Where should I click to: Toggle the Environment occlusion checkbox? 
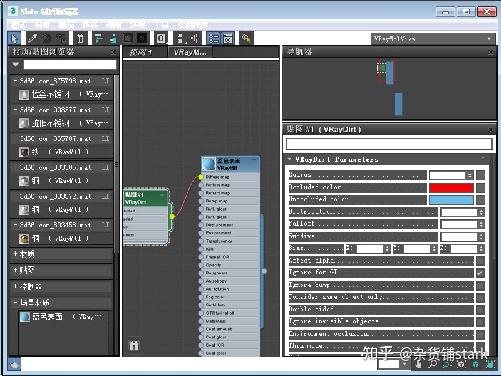coord(480,334)
